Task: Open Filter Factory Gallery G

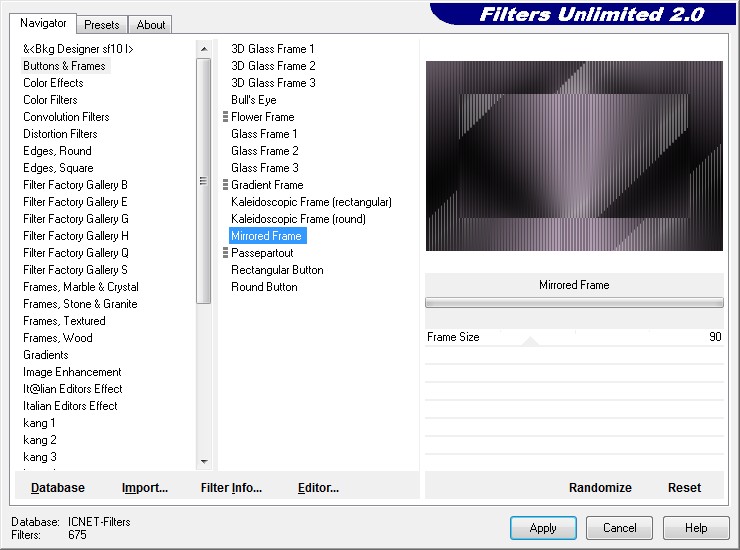Action: click(76, 219)
